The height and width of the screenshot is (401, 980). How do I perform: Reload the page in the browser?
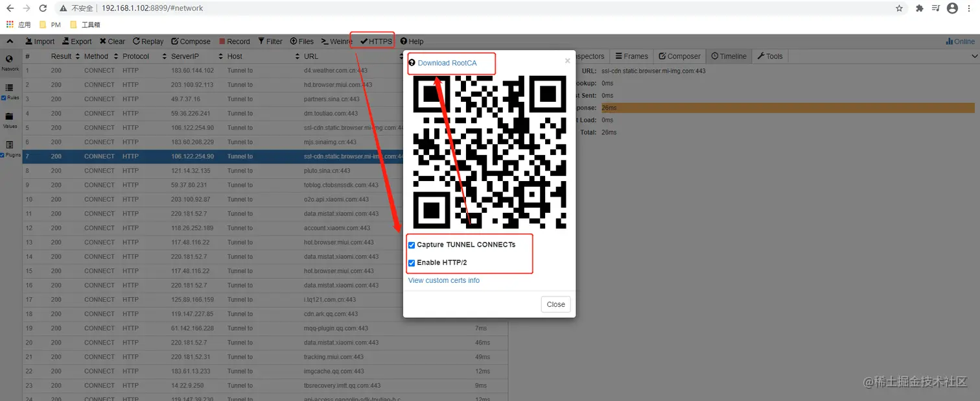coord(43,8)
